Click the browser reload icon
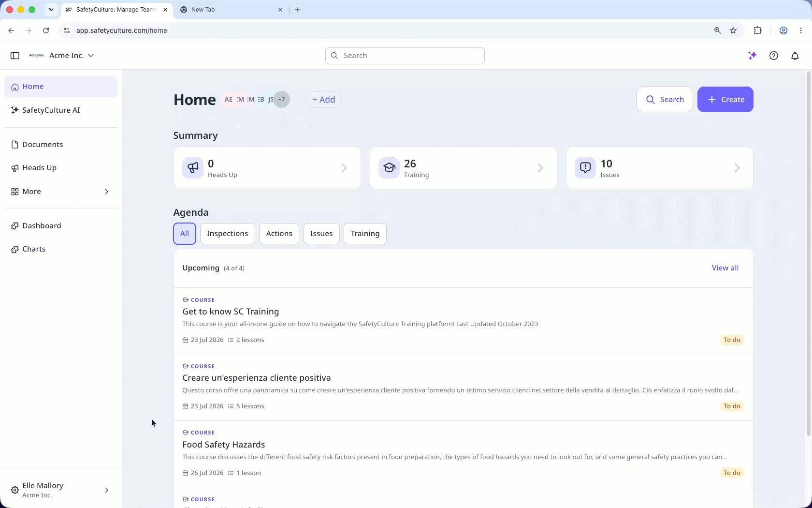Viewport: 812px width, 508px height. pos(46,30)
